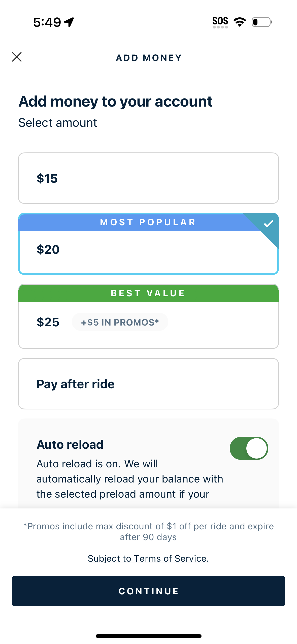297x644 pixels.
Task: Tap the +$5 in promos badge
Action: [x=120, y=322]
